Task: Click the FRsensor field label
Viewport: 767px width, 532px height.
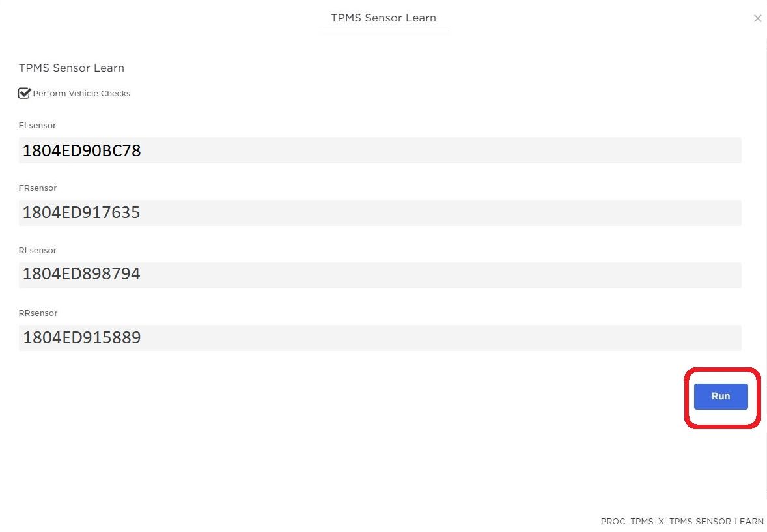Action: point(38,188)
